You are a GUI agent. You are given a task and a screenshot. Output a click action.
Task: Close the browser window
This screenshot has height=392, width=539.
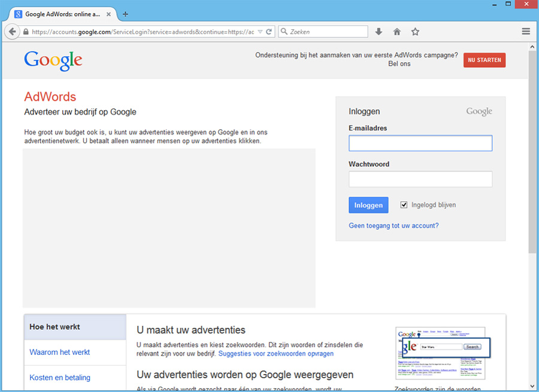pos(526,4)
